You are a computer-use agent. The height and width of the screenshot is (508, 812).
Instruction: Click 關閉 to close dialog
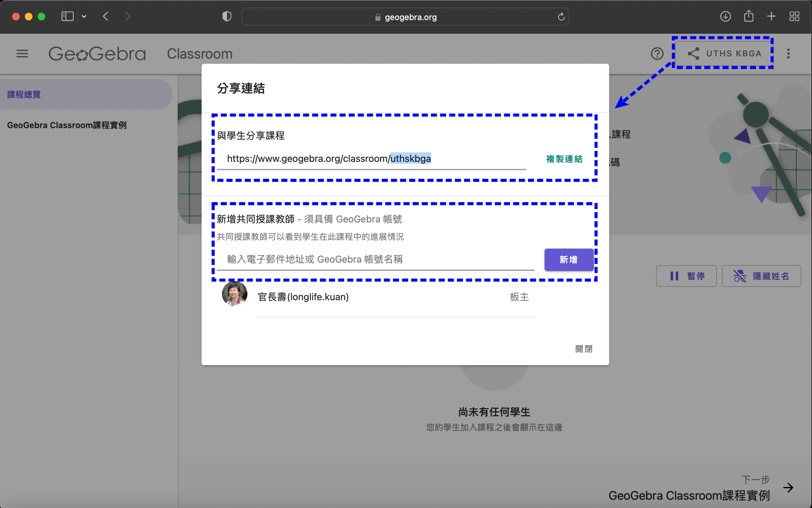coord(584,349)
